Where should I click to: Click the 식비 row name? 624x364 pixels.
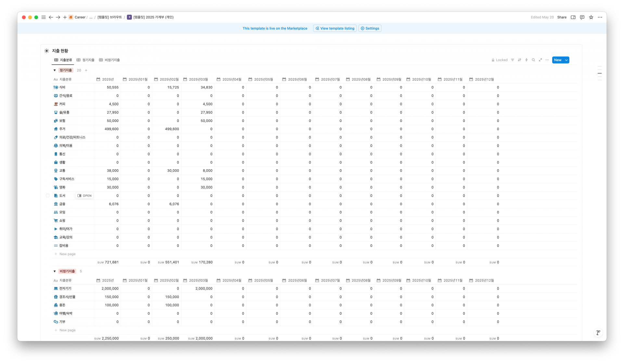(62, 87)
